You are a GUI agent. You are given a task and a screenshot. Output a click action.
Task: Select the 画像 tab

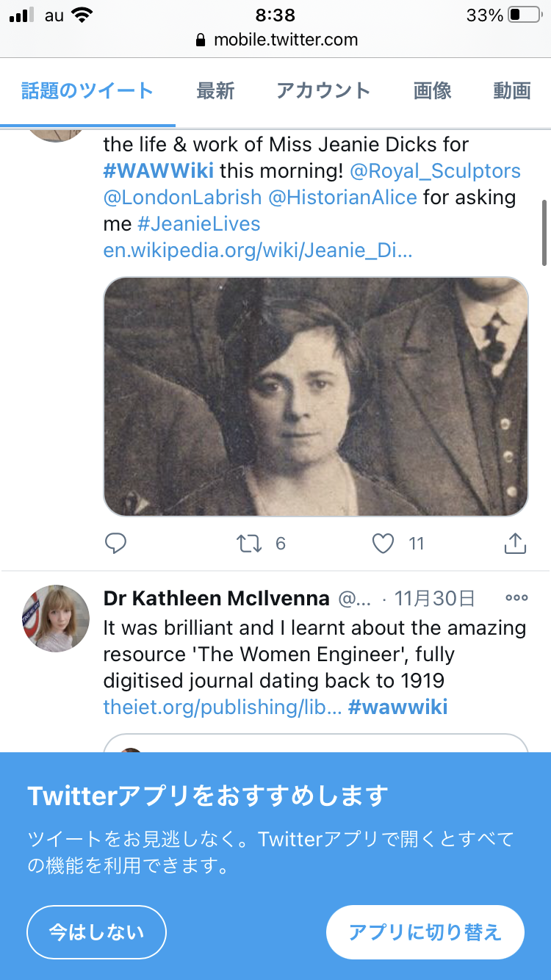pos(432,91)
